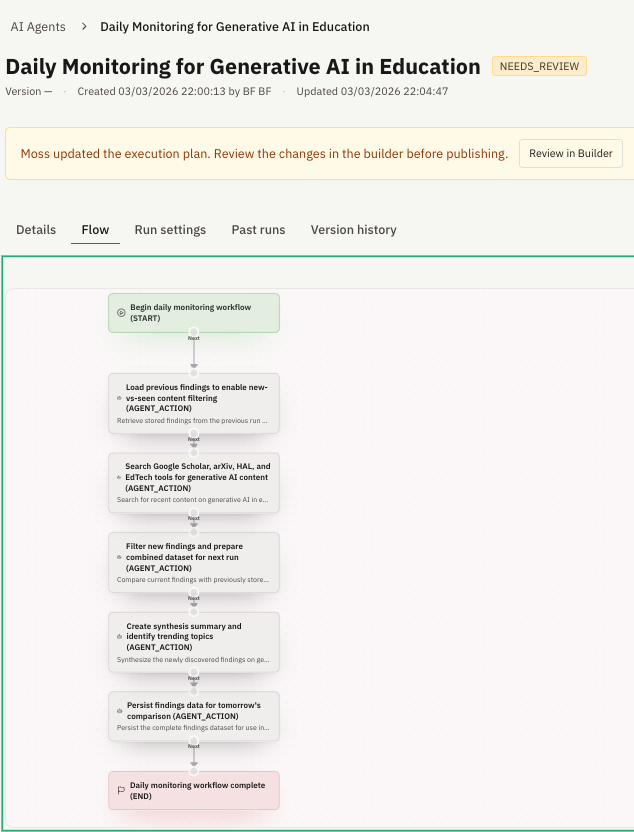Screen dimensions: 634x832
Task: Click the agent icon on the Persist findings data node
Action: tap(119, 711)
